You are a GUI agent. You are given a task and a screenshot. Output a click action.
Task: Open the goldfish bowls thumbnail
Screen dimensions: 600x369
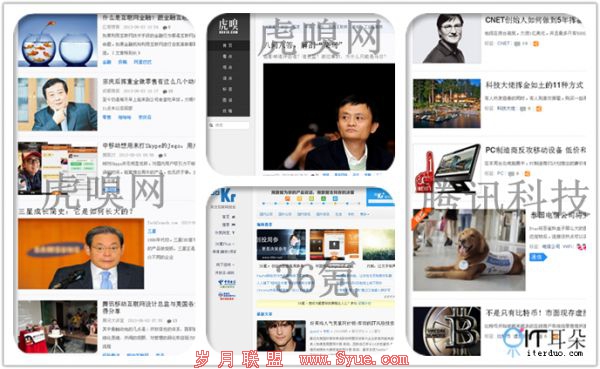coord(57,40)
